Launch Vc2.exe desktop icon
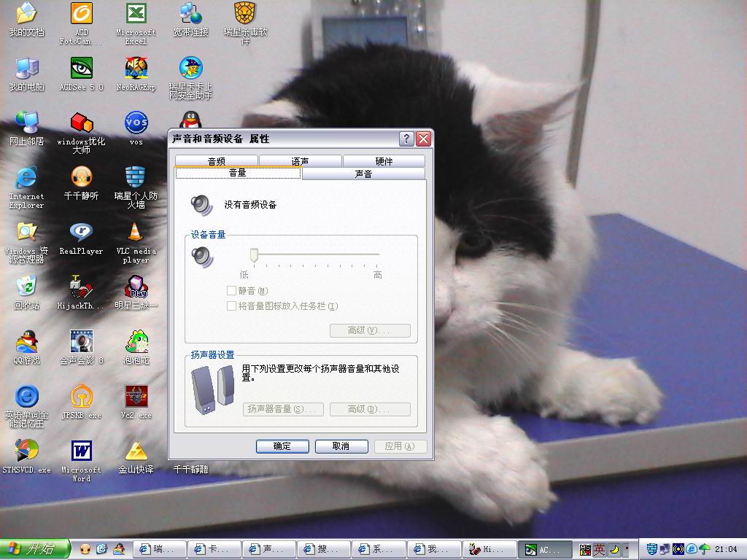The image size is (747, 560). [x=136, y=402]
